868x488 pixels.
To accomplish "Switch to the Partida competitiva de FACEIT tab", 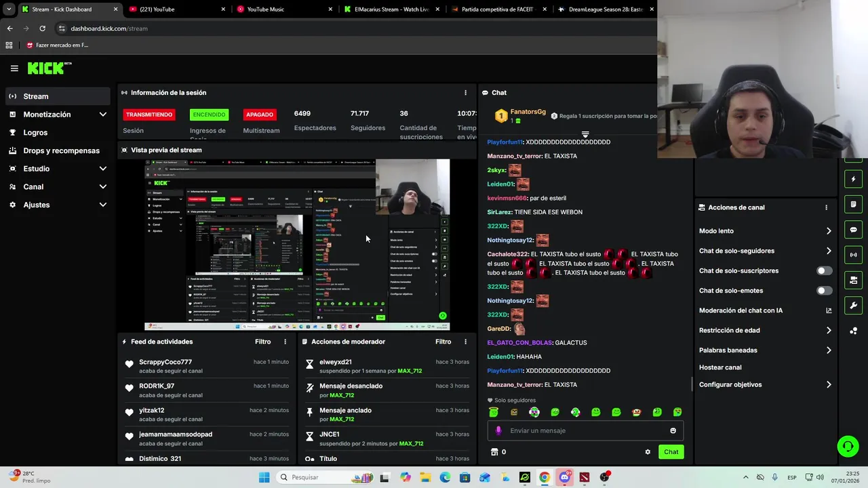I will (x=498, y=9).
